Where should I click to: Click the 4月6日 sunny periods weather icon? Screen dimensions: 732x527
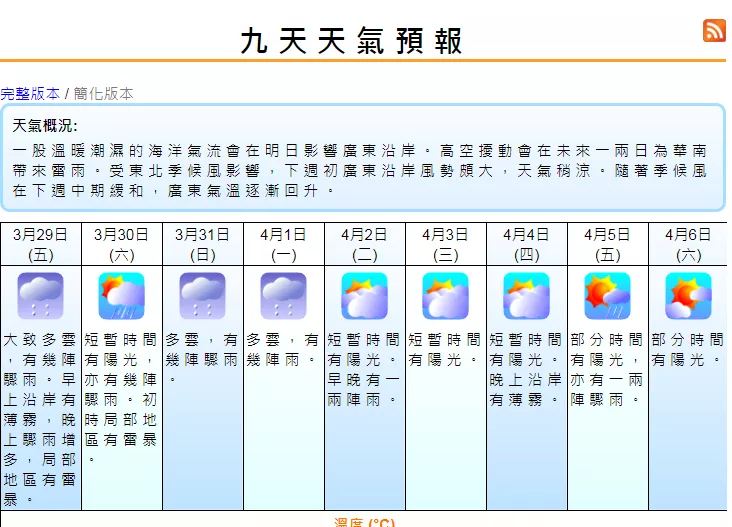coord(689,296)
